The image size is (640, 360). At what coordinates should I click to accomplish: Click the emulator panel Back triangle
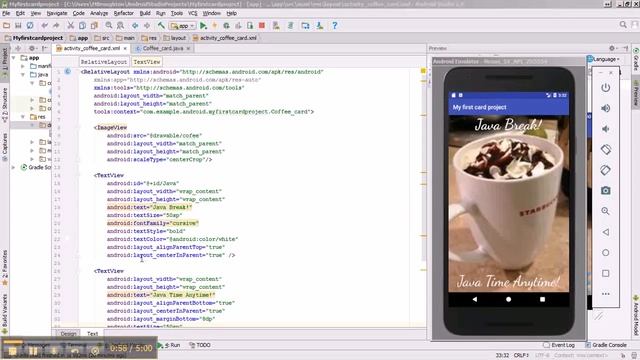click(606, 232)
